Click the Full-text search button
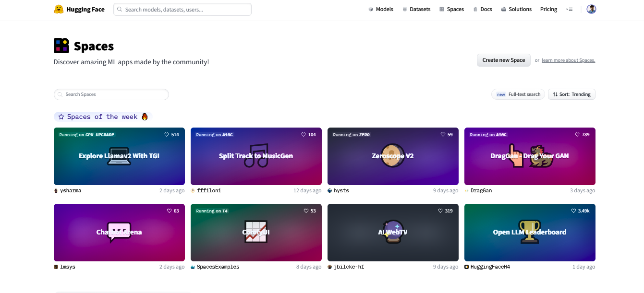This screenshot has height=293, width=644. pyautogui.click(x=518, y=94)
